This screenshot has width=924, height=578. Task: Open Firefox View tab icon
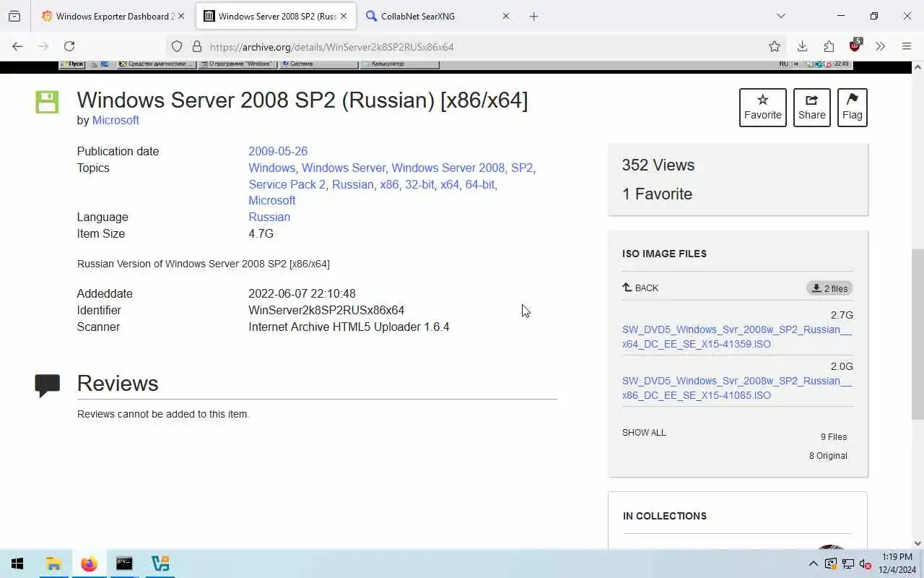[14, 16]
